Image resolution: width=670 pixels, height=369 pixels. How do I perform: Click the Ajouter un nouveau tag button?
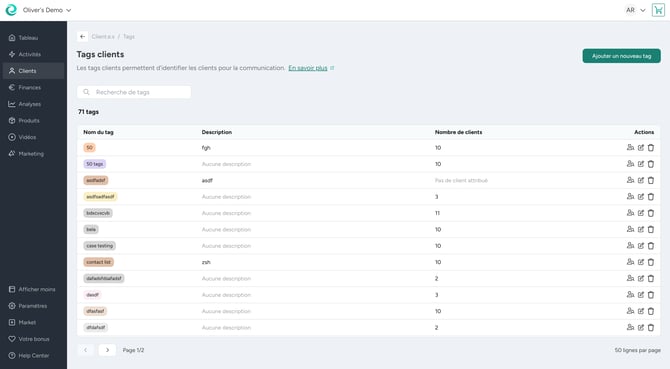(x=621, y=56)
